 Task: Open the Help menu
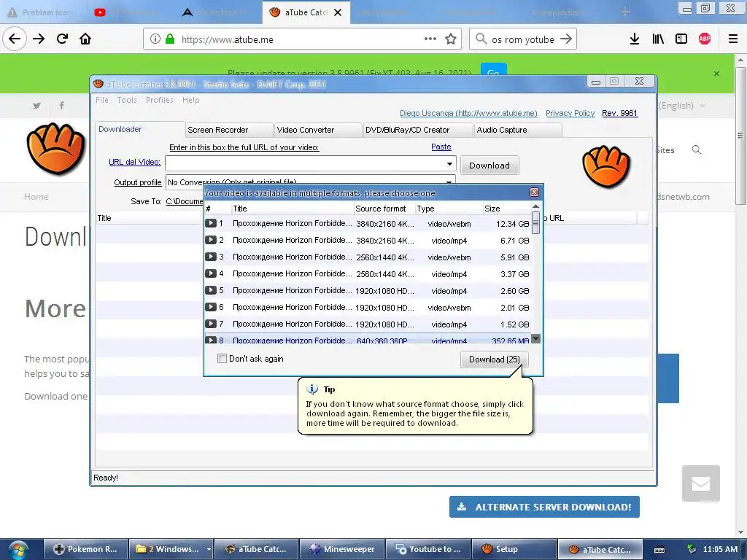[190, 100]
